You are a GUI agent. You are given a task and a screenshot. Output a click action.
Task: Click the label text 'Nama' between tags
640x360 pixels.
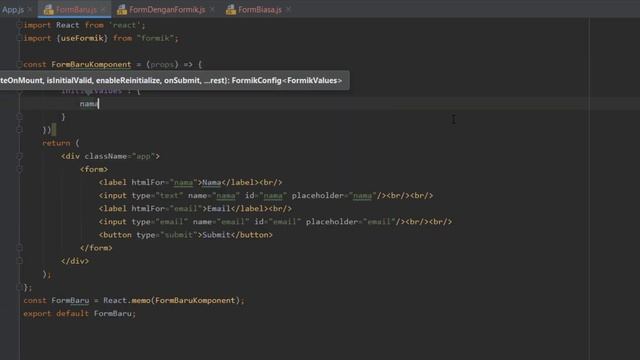[x=211, y=182]
